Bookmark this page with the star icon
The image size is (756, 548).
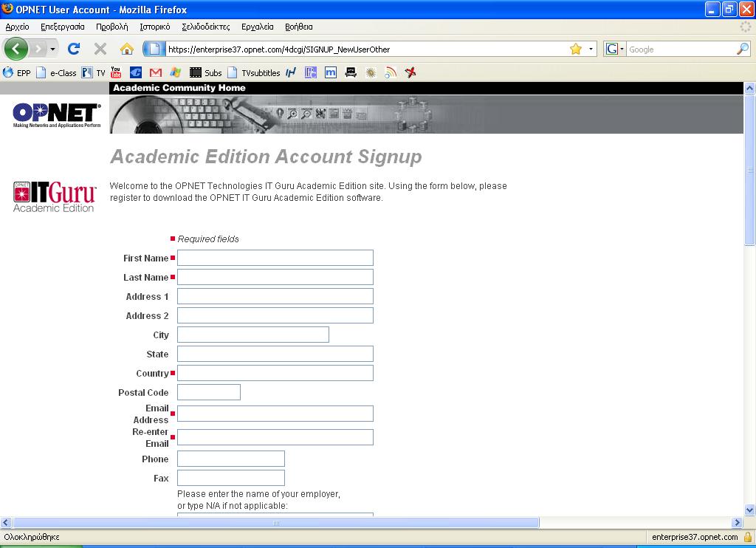coord(576,49)
